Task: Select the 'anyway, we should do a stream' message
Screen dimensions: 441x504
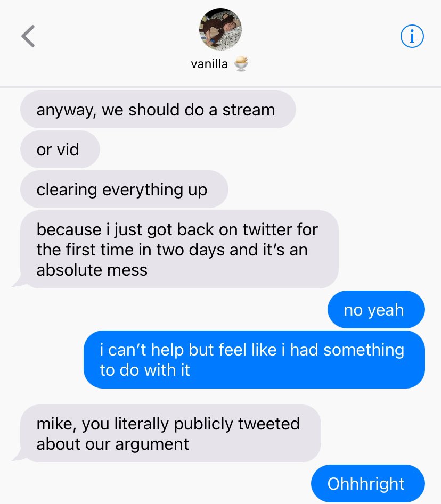Action: click(158, 110)
